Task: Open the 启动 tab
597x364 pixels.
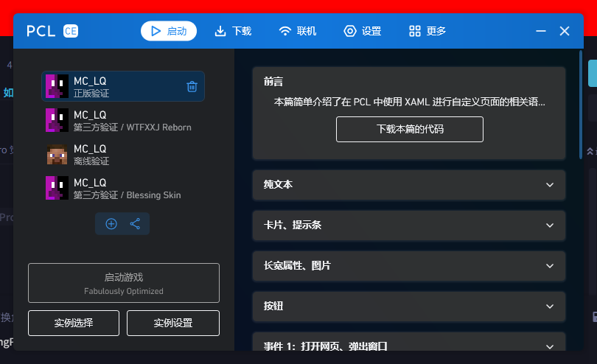Action: click(x=169, y=31)
